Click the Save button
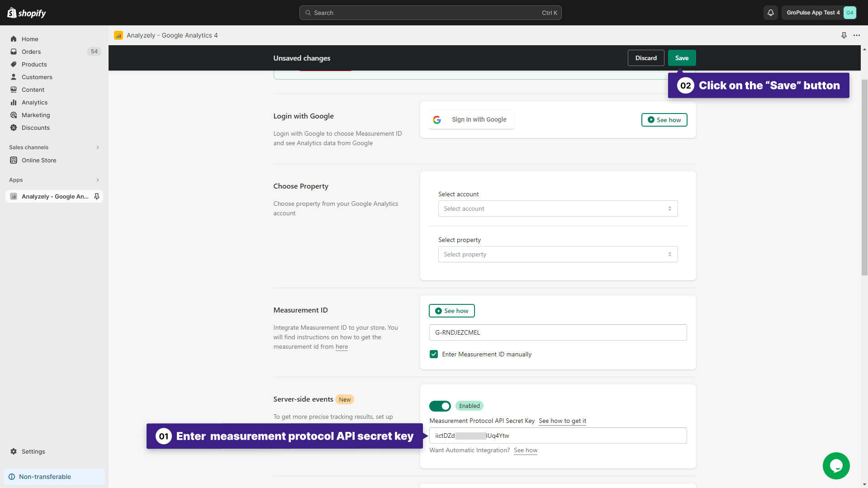The image size is (868, 488). click(682, 58)
